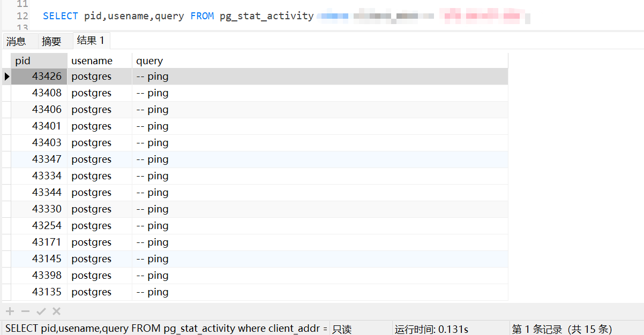Click the apply changes checkmark icon

(x=41, y=311)
